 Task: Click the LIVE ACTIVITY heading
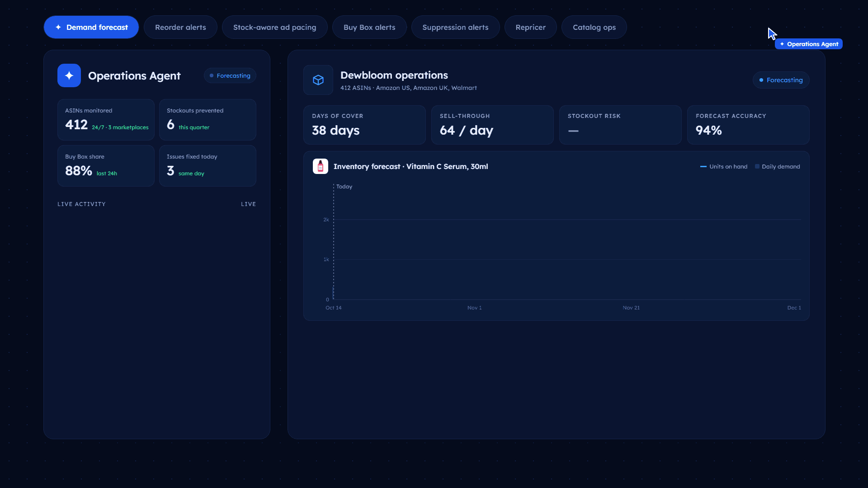(81, 204)
